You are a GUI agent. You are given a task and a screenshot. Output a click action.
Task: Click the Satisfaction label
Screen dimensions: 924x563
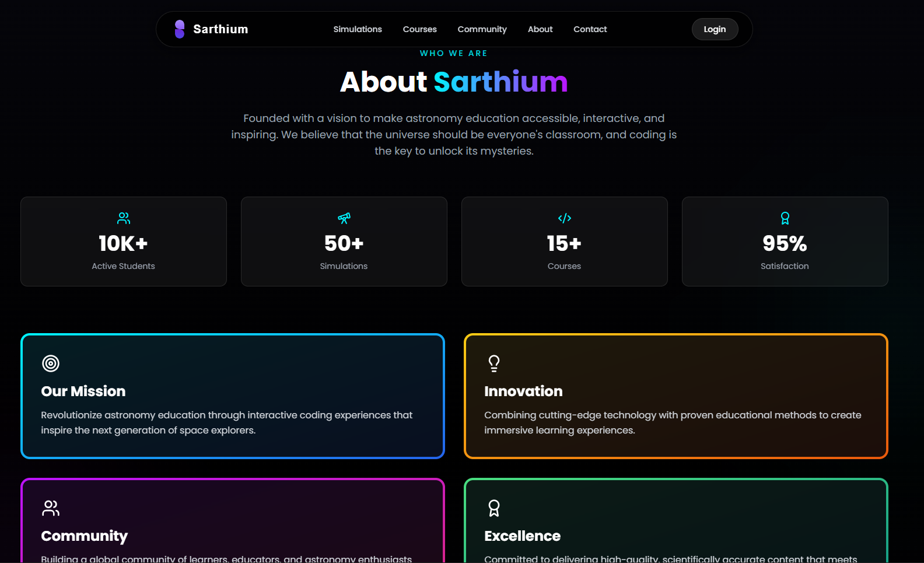click(x=785, y=266)
